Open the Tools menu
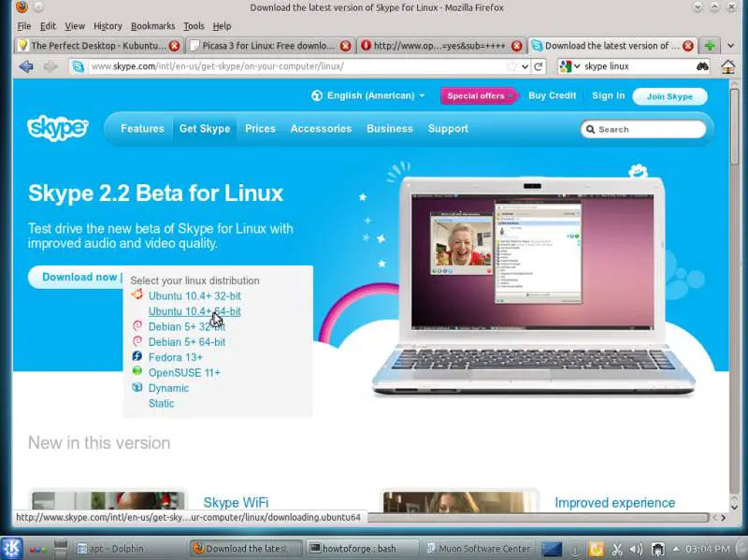 tap(194, 26)
